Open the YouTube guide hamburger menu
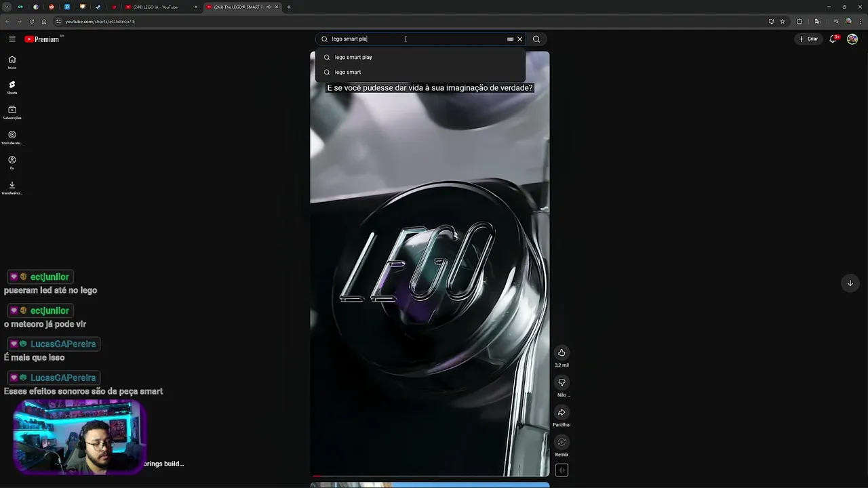This screenshot has height=488, width=868. point(12,39)
